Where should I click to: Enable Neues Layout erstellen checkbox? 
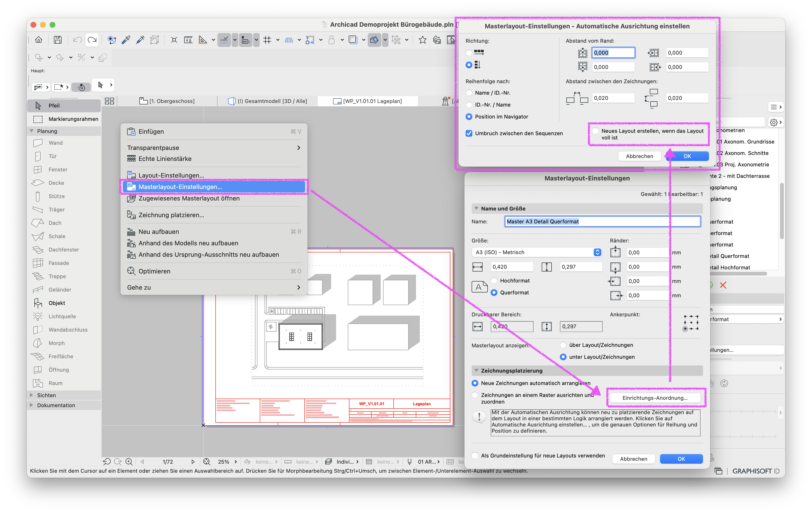[x=595, y=131]
